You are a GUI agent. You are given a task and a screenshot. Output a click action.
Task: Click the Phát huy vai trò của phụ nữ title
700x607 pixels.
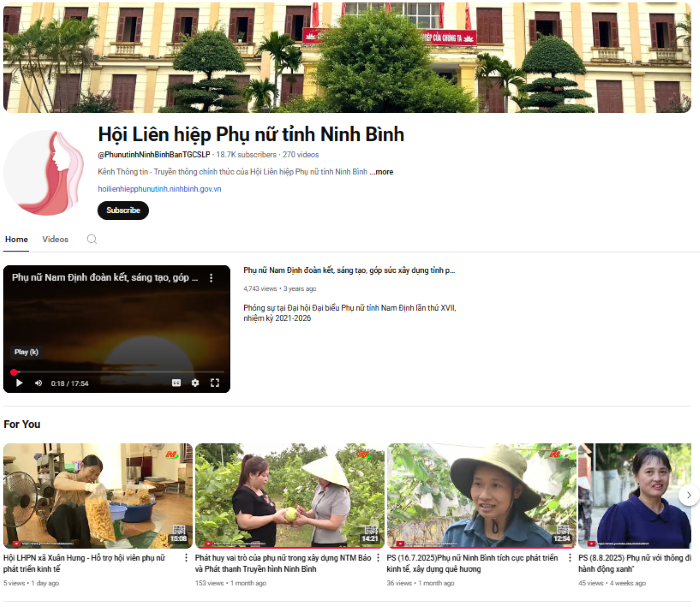coord(283,563)
